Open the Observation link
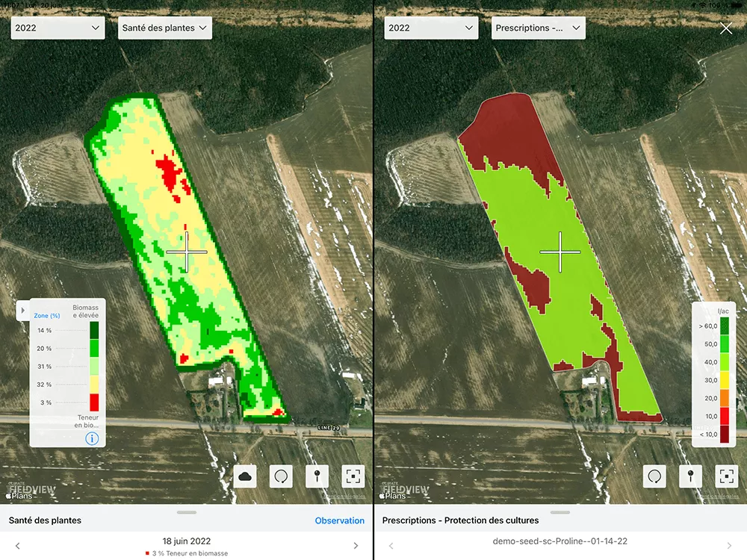The width and height of the screenshot is (747, 560). [x=339, y=520]
